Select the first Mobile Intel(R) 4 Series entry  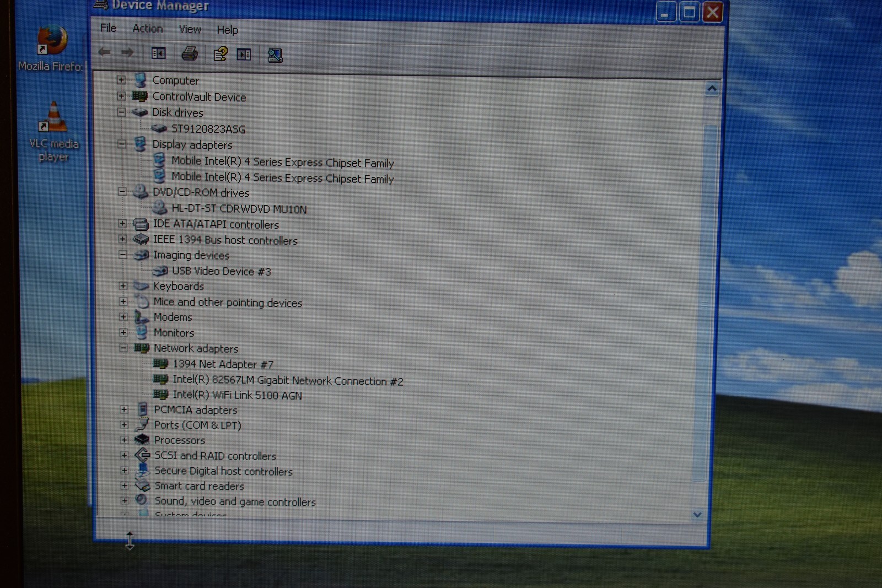[282, 161]
